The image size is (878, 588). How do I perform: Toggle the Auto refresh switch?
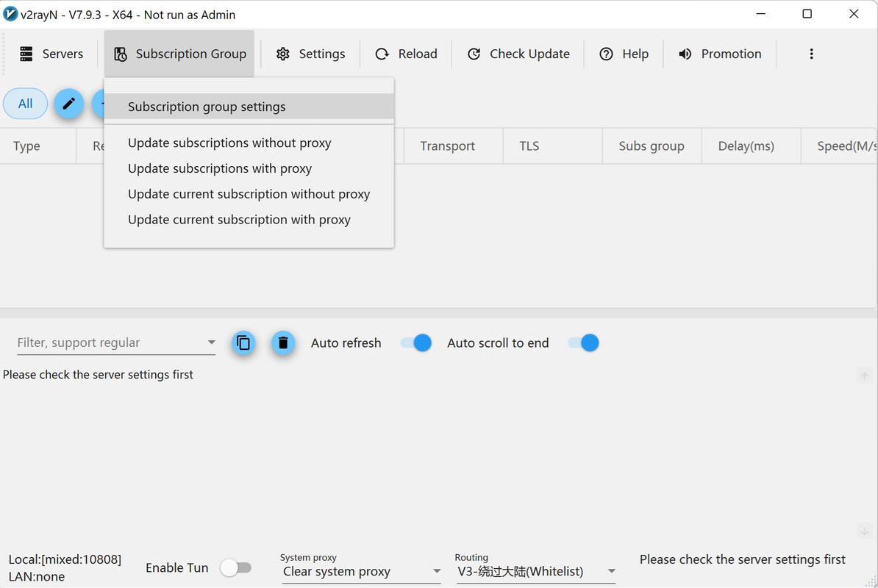[416, 343]
